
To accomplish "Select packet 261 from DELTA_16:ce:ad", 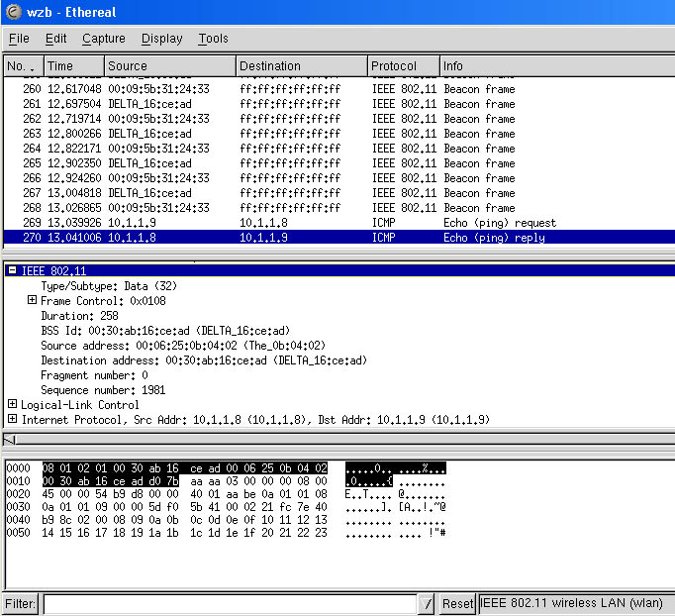I will click(339, 104).
